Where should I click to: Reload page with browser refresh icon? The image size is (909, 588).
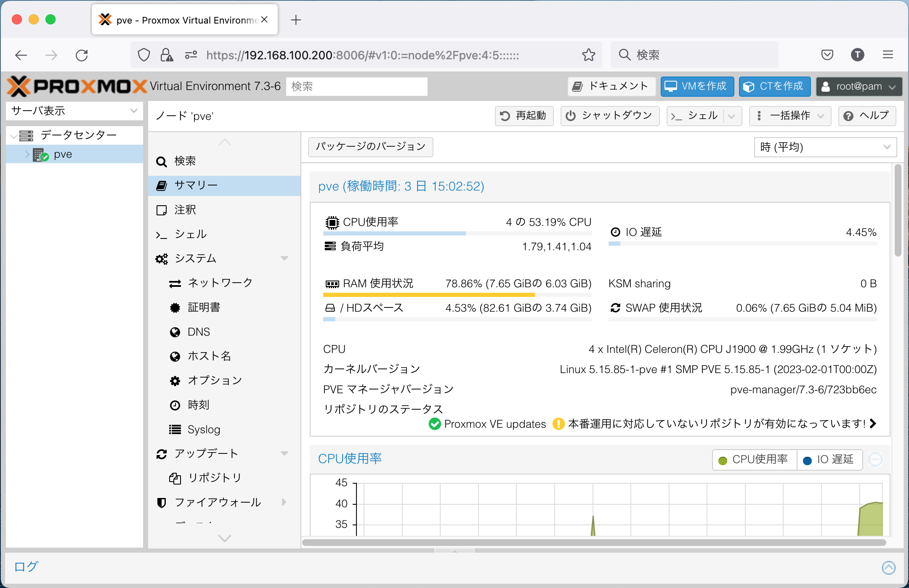82,55
